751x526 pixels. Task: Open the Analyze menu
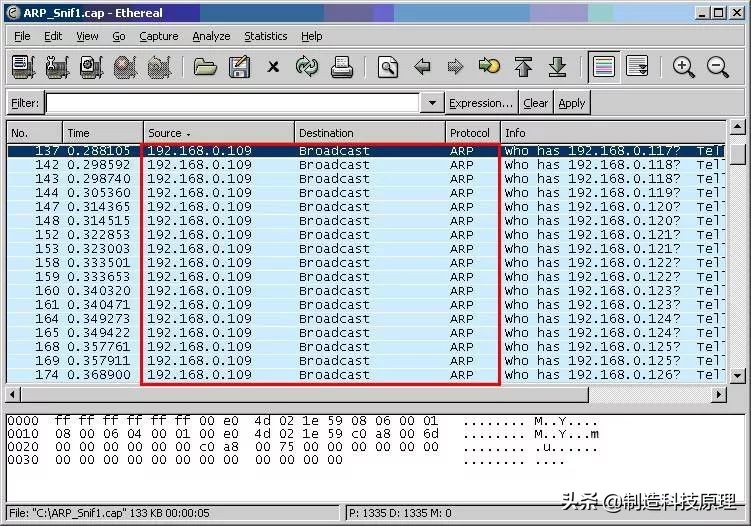click(x=211, y=36)
